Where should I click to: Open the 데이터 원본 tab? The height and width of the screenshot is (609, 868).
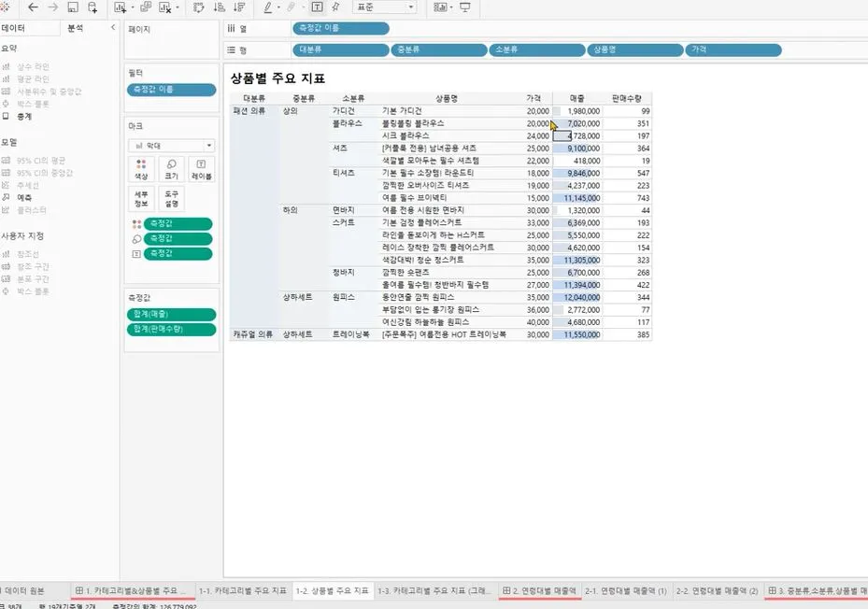(23, 590)
